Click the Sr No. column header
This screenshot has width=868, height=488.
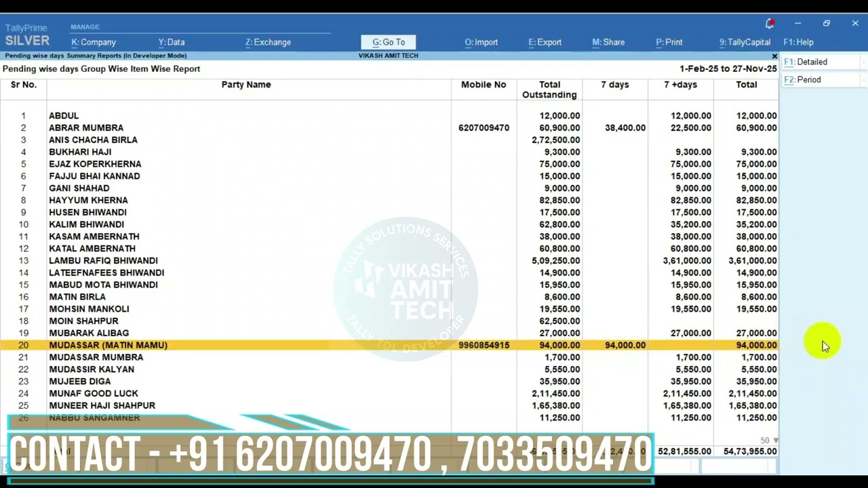coord(24,85)
